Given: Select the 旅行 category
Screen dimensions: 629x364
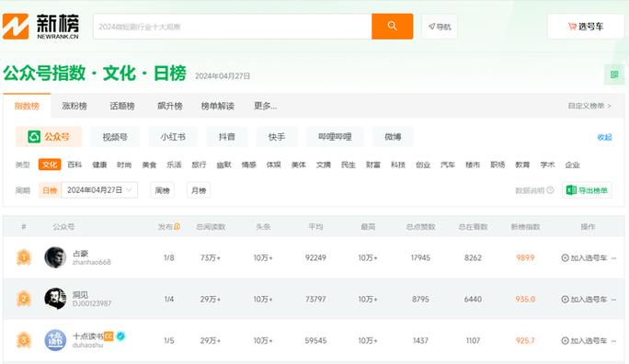Looking at the screenshot, I should 199,165.
